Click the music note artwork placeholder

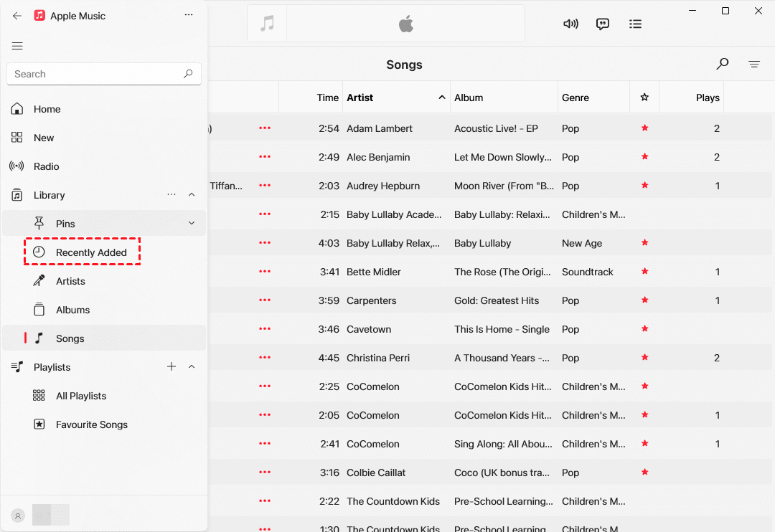coord(267,23)
